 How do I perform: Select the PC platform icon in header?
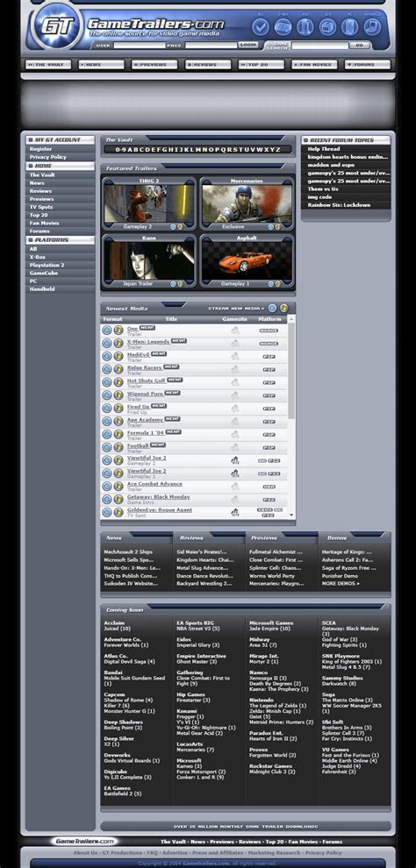pos(349,26)
